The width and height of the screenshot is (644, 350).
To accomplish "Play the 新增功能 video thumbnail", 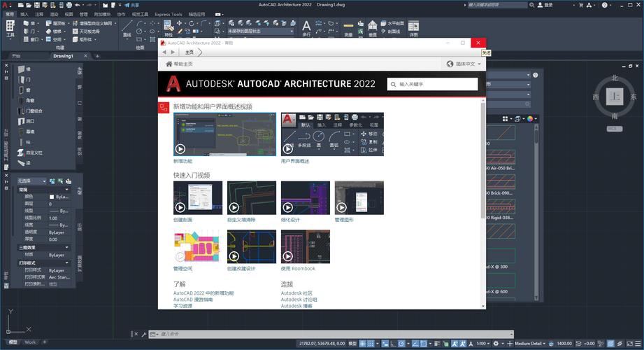I will [224, 134].
